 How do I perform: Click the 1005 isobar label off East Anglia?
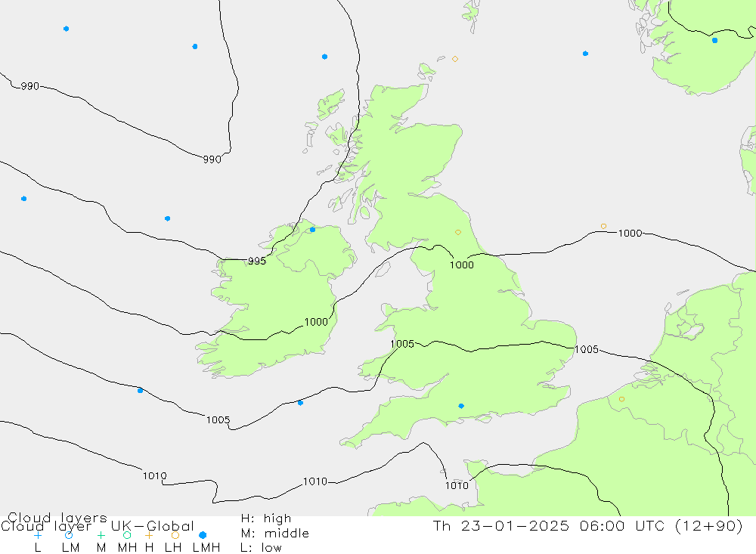tap(587, 349)
